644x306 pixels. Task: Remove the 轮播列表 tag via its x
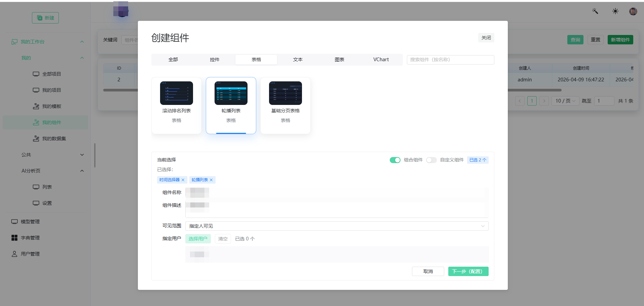click(x=211, y=180)
